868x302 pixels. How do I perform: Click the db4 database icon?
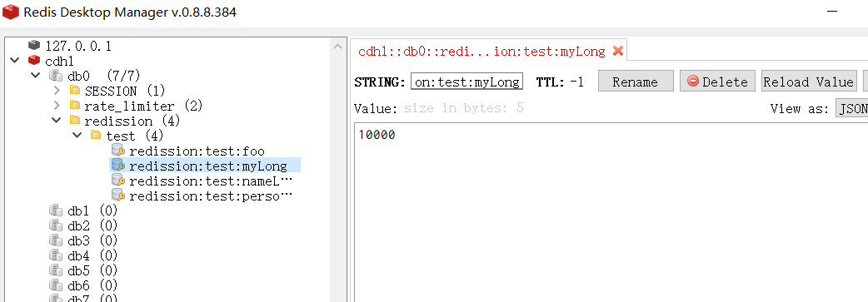[x=55, y=255]
